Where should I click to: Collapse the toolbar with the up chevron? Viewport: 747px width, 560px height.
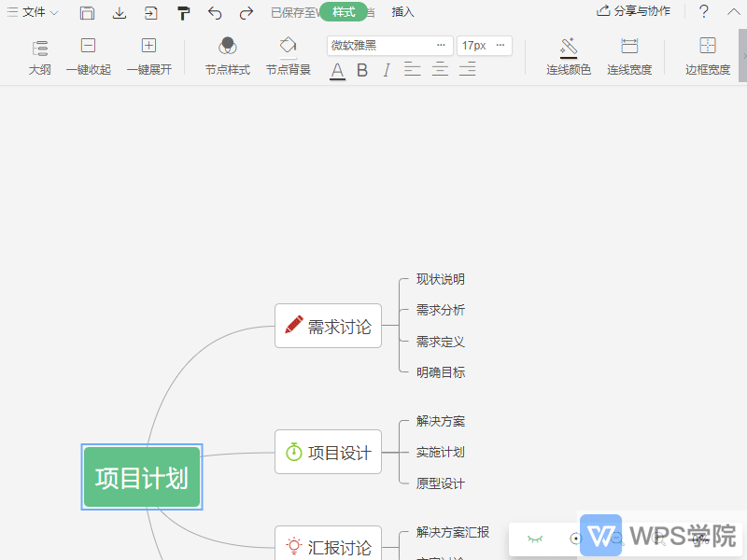point(734,11)
